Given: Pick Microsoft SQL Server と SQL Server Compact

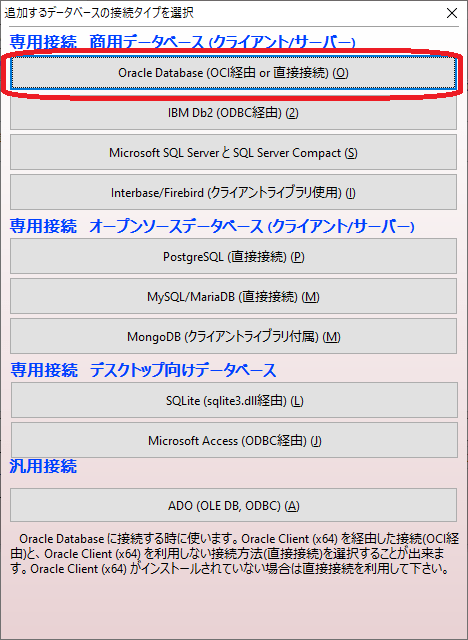Looking at the screenshot, I should 233,153.
